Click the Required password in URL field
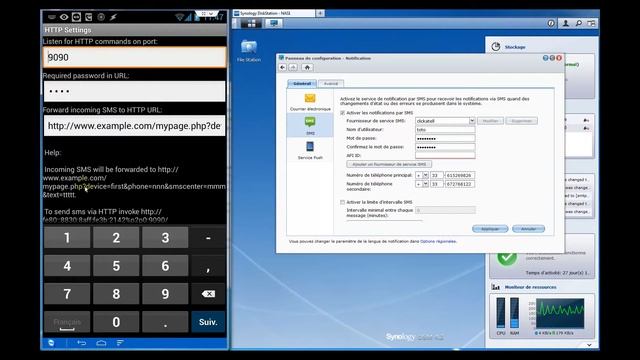Viewport: 640px width, 360px height. (x=134, y=91)
